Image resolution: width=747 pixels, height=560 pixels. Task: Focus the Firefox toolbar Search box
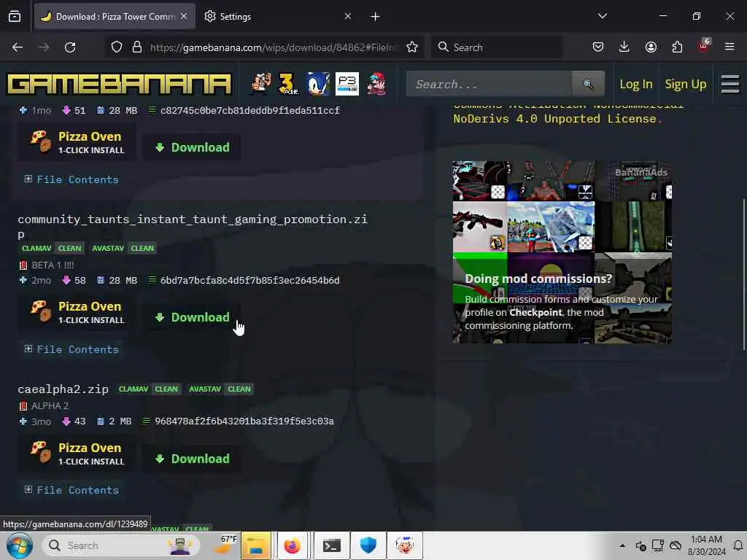496,47
